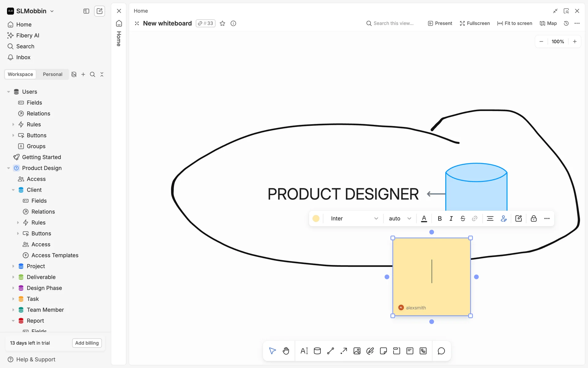Toggle strikethrough text formatting
This screenshot has height=368, width=588.
tap(463, 218)
